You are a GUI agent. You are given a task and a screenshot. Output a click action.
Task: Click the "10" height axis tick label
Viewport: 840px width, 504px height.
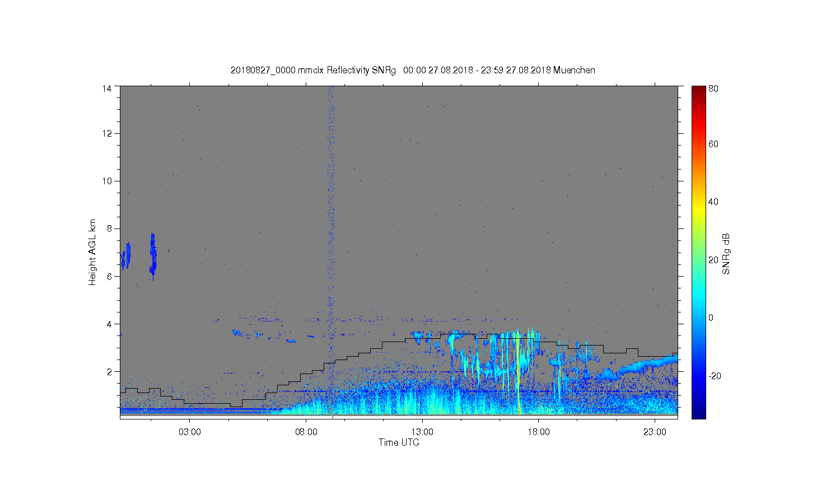[x=106, y=181]
